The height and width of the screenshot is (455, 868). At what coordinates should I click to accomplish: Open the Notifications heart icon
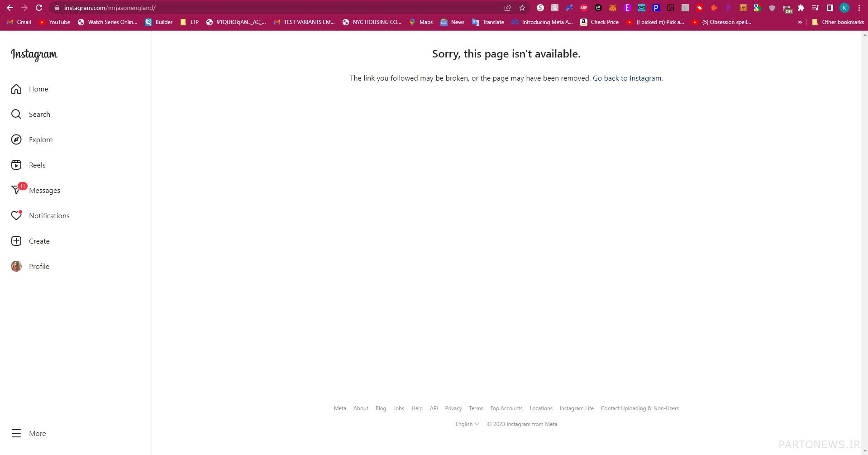tap(16, 216)
